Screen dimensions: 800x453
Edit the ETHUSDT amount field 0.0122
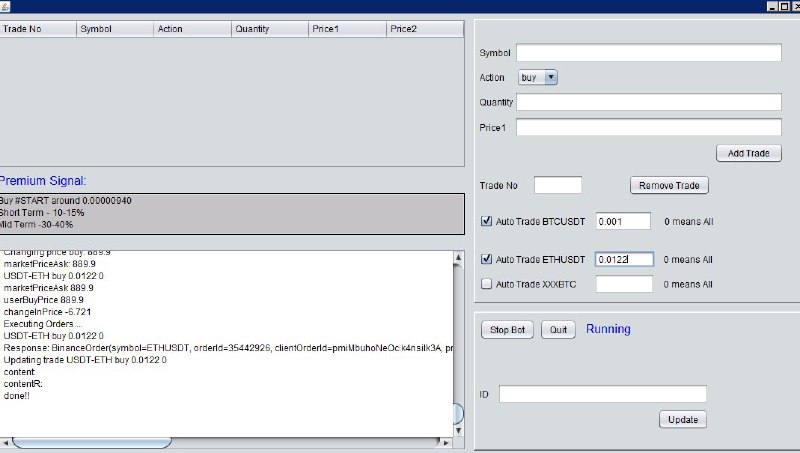pos(624,259)
